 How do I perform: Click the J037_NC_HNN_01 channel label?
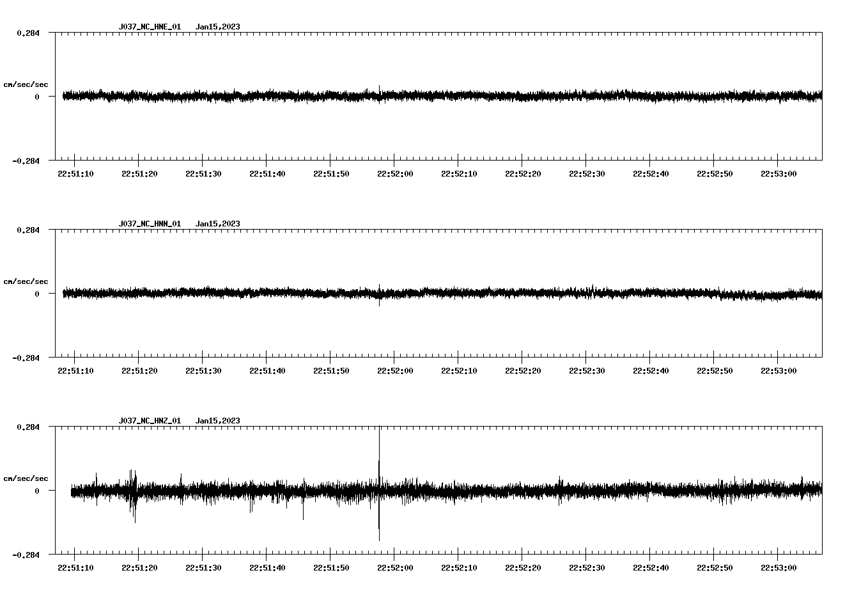point(150,223)
